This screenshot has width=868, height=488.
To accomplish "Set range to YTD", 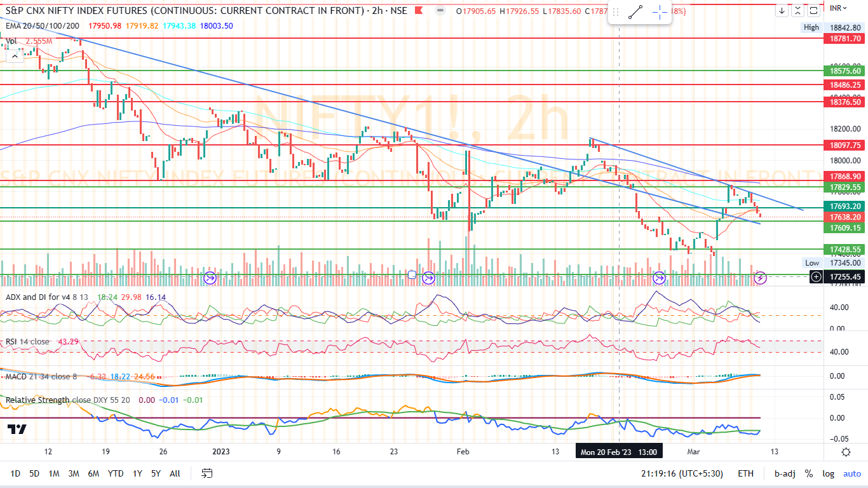I will (x=116, y=473).
